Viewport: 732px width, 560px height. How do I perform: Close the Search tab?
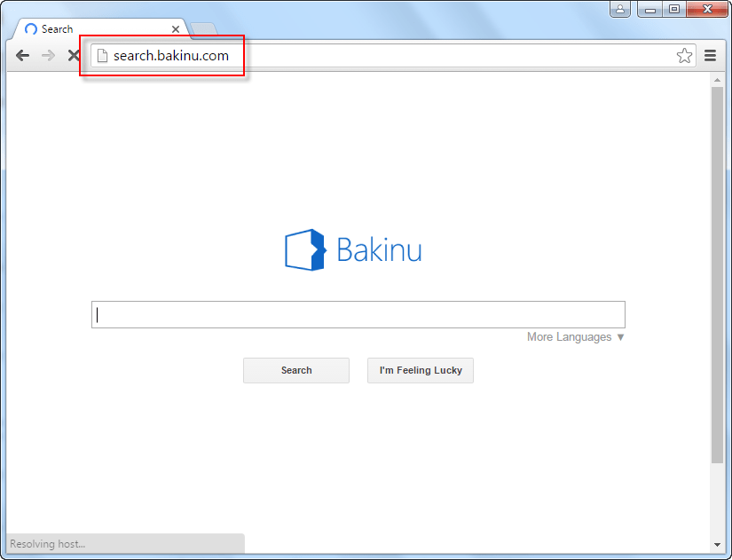pyautogui.click(x=176, y=29)
